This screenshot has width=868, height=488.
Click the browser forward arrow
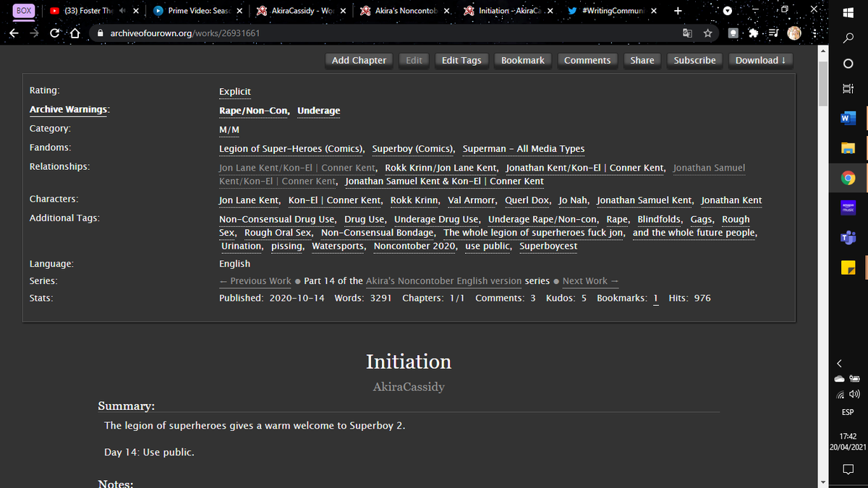coord(35,33)
